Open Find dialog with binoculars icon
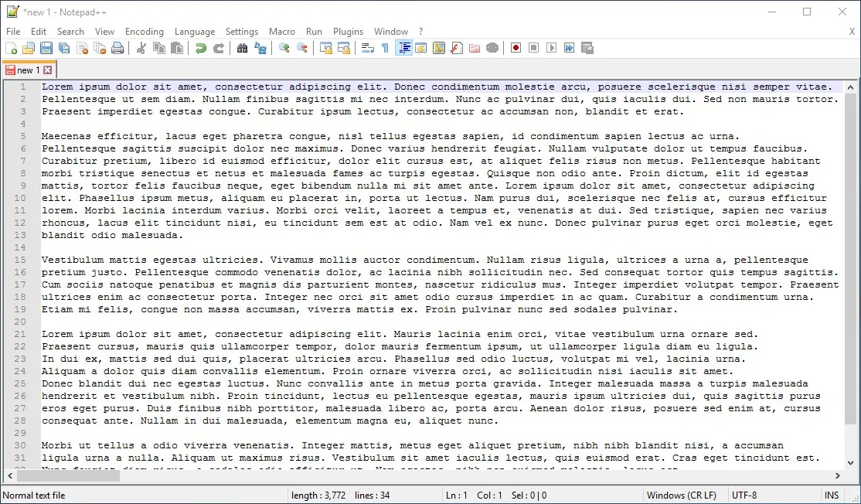The width and height of the screenshot is (861, 504). point(242,49)
